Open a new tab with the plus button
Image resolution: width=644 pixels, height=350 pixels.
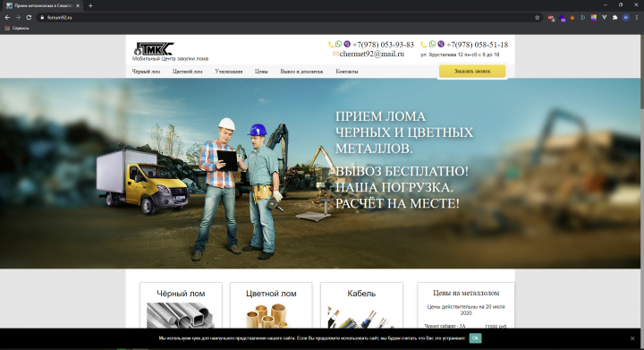tap(90, 5)
